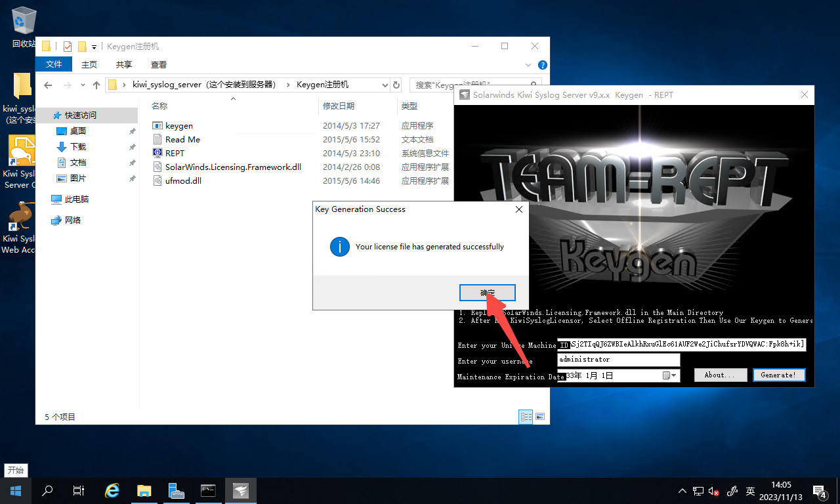This screenshot has width=840, height=504.
Task: Click the keygen taskbar icon
Action: [x=241, y=490]
